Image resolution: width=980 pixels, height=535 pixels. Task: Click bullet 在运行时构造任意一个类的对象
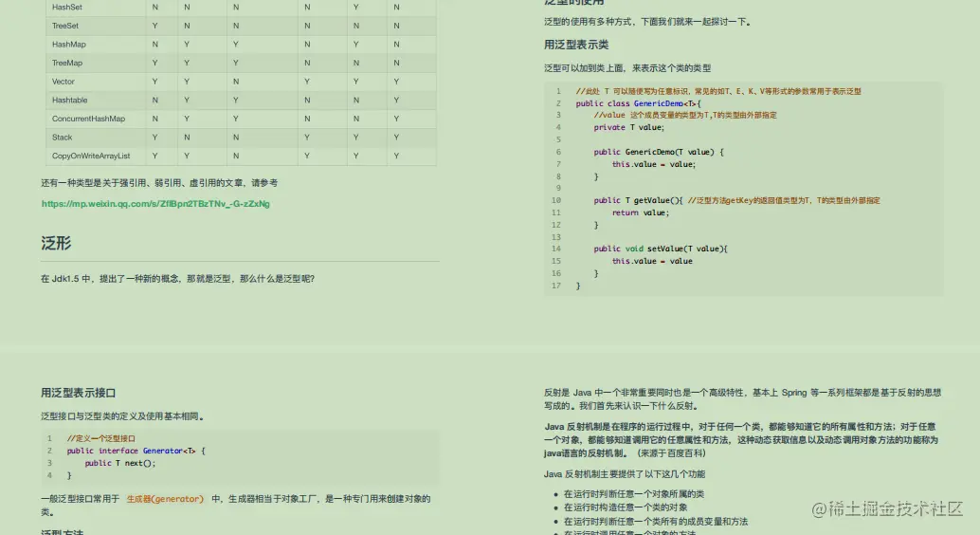(x=626, y=507)
